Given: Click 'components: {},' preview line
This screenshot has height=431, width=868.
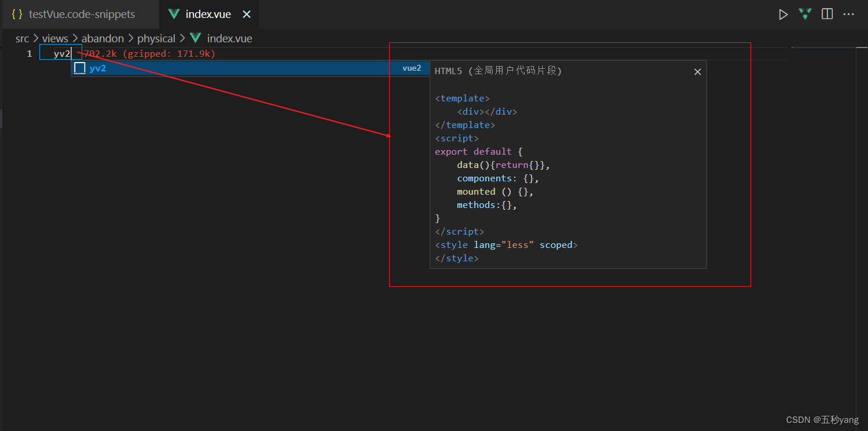Looking at the screenshot, I should [x=498, y=178].
